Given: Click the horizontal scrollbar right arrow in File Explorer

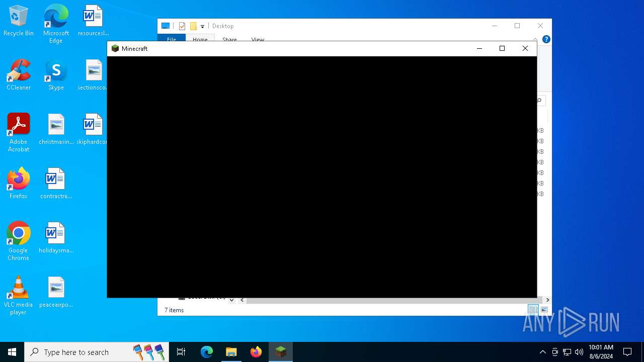Looking at the screenshot, I should (547, 300).
